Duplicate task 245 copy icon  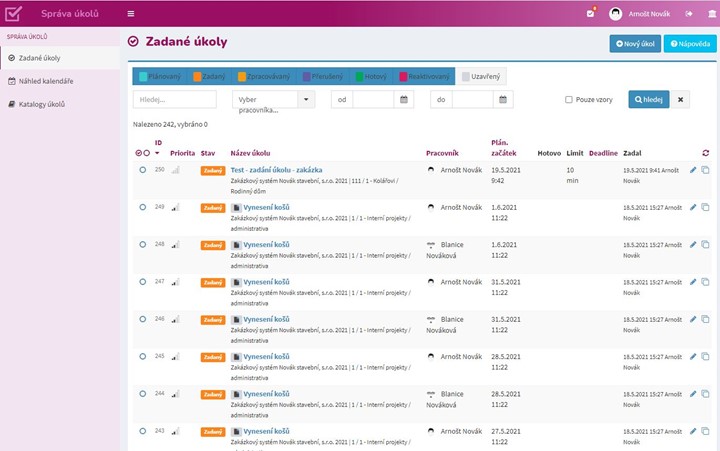[705, 356]
